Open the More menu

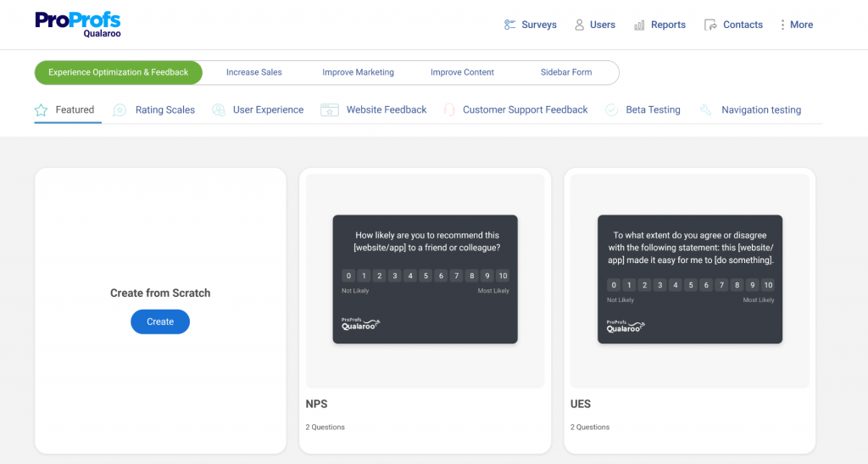pyautogui.click(x=797, y=25)
